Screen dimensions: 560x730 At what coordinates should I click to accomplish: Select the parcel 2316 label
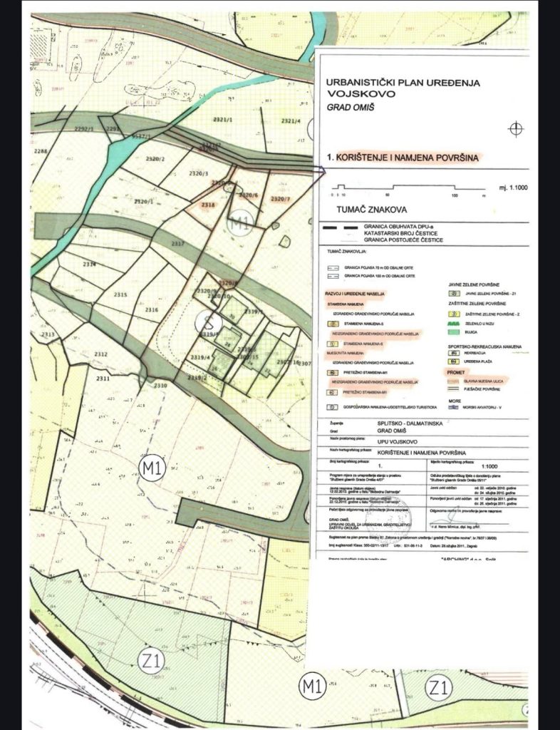tap(150, 309)
